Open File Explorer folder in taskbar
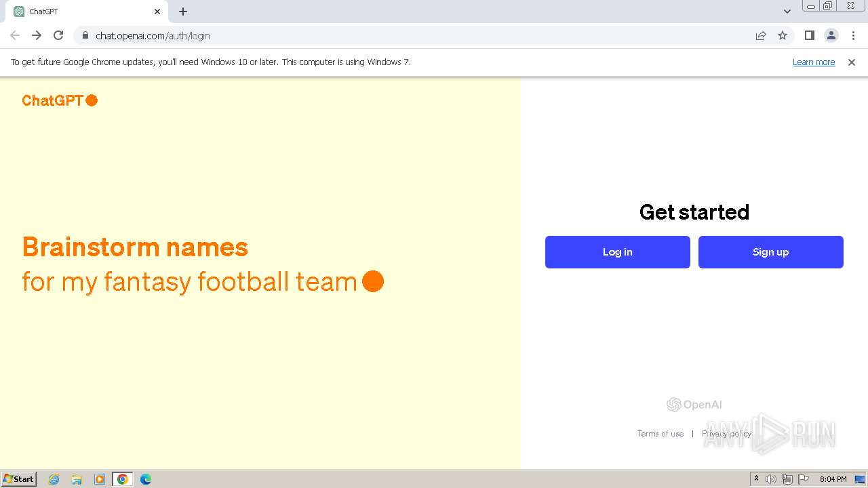868x488 pixels. click(77, 479)
